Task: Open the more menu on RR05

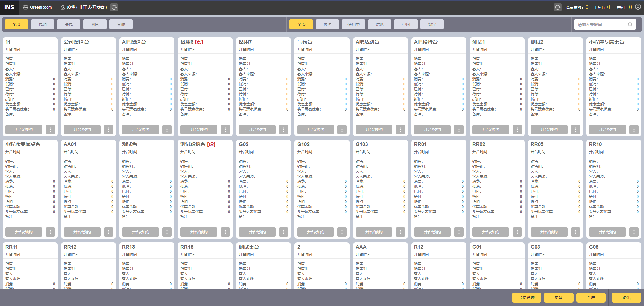Action: point(576,232)
